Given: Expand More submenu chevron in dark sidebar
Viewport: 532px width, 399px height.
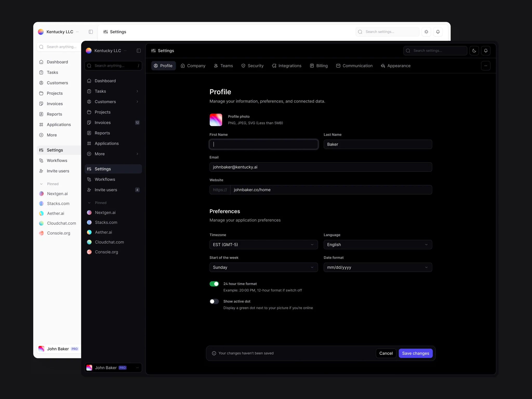Looking at the screenshot, I should pyautogui.click(x=137, y=154).
